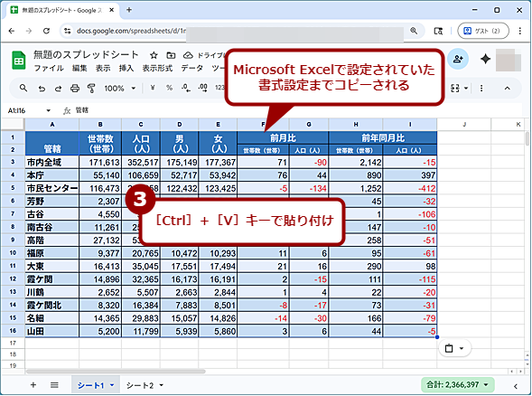Open the ファイル menu
The image size is (532, 396).
point(49,69)
